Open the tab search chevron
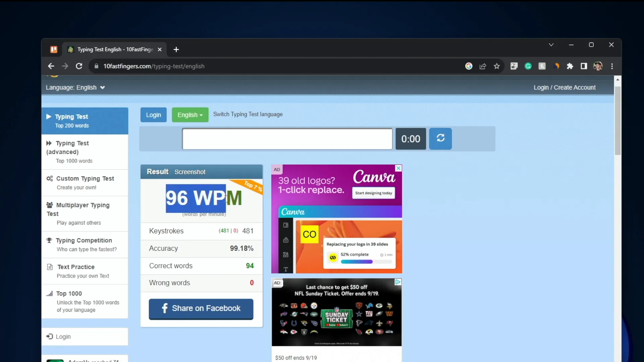This screenshot has height=362, width=644. pyautogui.click(x=551, y=45)
